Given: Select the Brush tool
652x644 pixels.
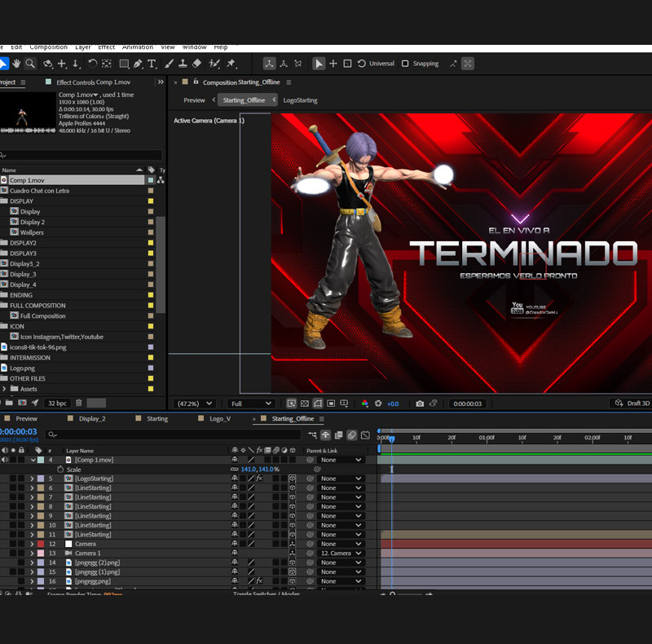Looking at the screenshot, I should pyautogui.click(x=170, y=64).
